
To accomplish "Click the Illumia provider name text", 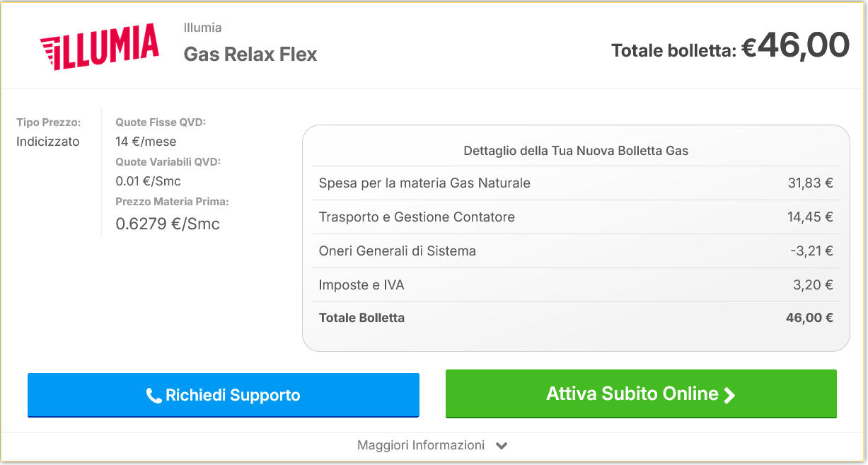I will (x=202, y=28).
